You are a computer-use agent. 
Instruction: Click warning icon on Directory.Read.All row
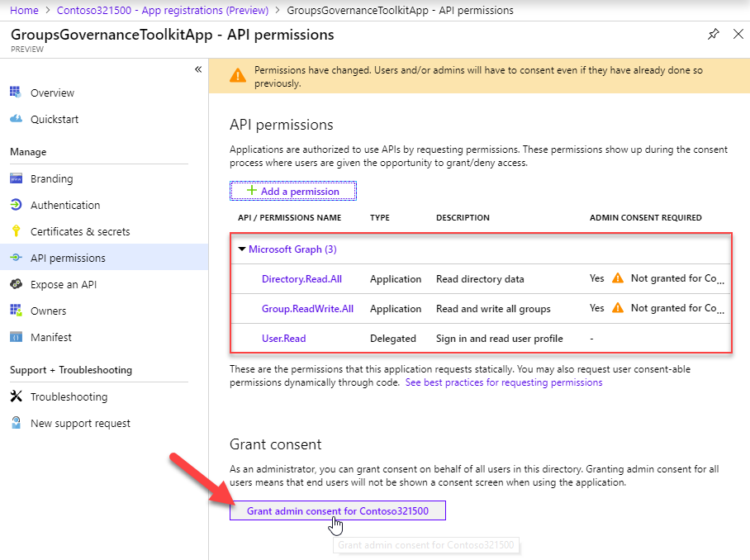(618, 278)
